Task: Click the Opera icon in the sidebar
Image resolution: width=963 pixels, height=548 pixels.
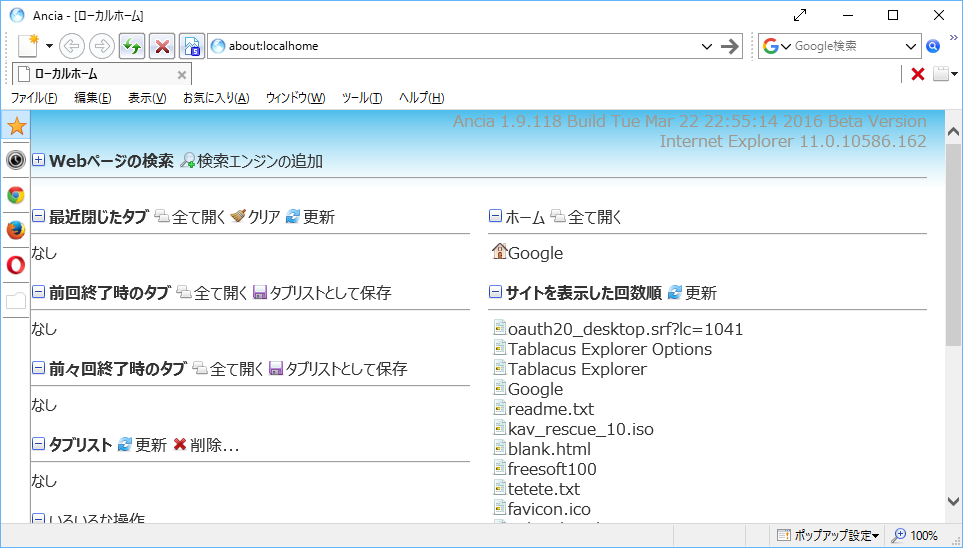Action: coord(16,265)
